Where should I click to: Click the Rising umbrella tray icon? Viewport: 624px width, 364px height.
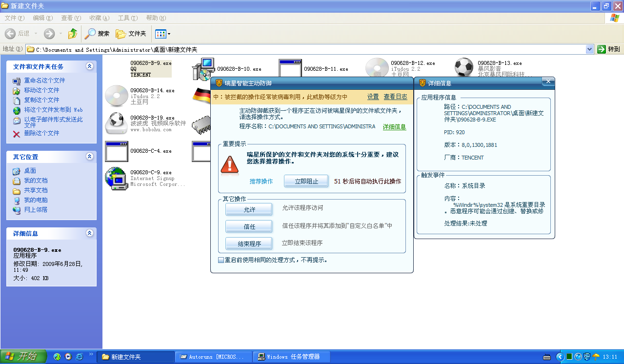coord(596,357)
